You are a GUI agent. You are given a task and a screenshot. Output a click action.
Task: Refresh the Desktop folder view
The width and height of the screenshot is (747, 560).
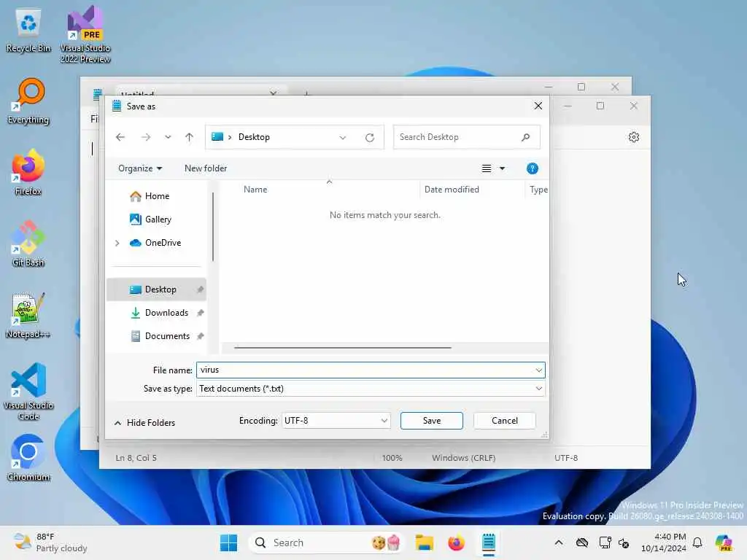pos(370,138)
